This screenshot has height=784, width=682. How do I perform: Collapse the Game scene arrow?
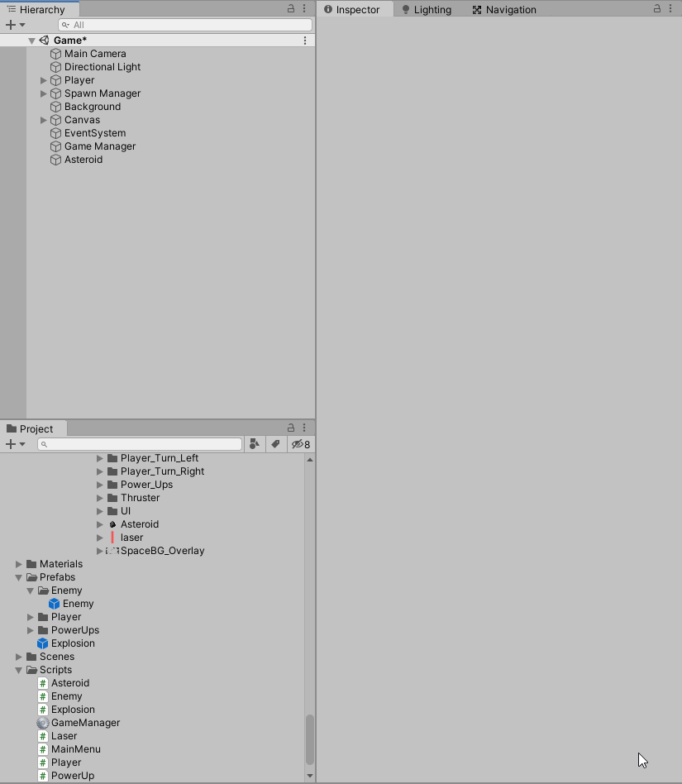tap(32, 41)
